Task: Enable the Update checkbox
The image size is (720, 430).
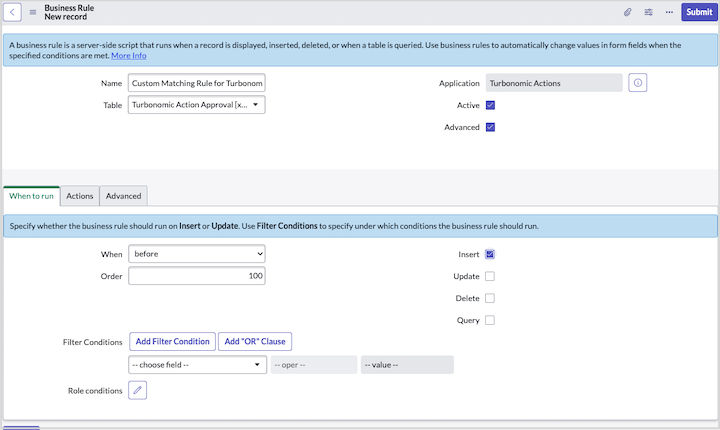Action: (x=490, y=276)
